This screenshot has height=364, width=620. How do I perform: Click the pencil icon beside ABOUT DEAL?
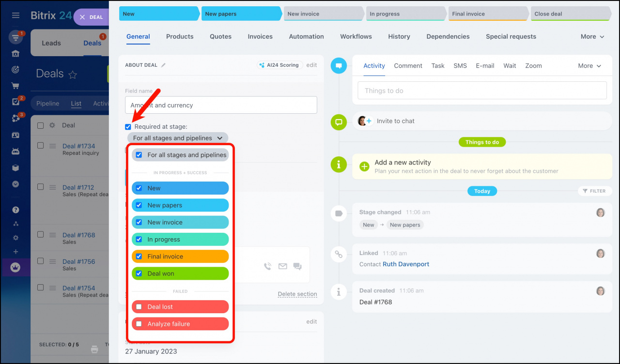163,65
